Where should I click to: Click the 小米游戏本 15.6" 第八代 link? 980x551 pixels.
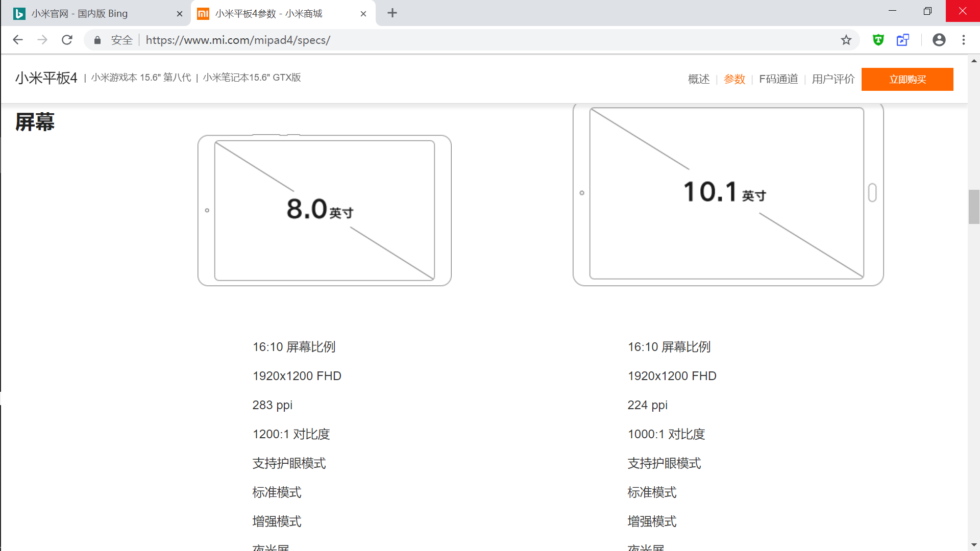click(141, 78)
